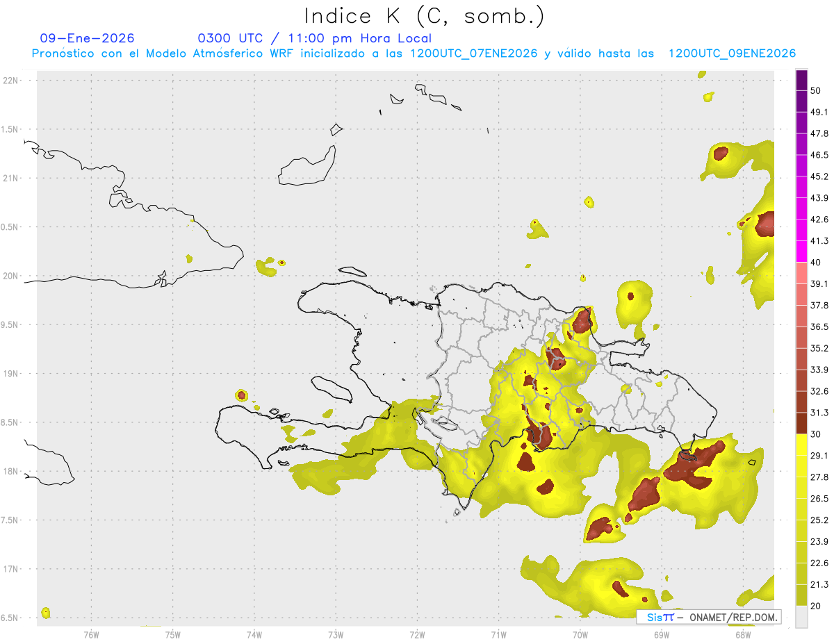834x644 pixels.
Task: Click the '75W' longitude label
Action: (172, 634)
